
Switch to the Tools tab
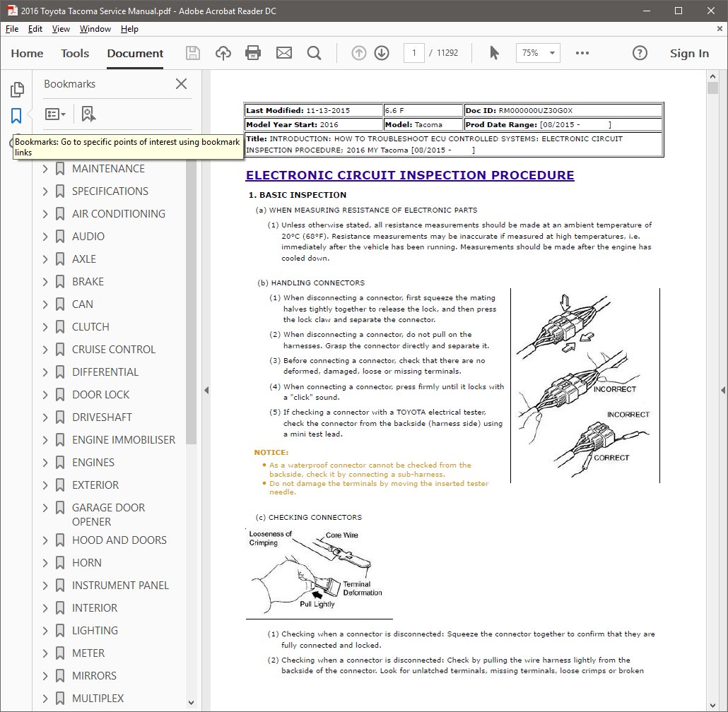click(x=75, y=54)
